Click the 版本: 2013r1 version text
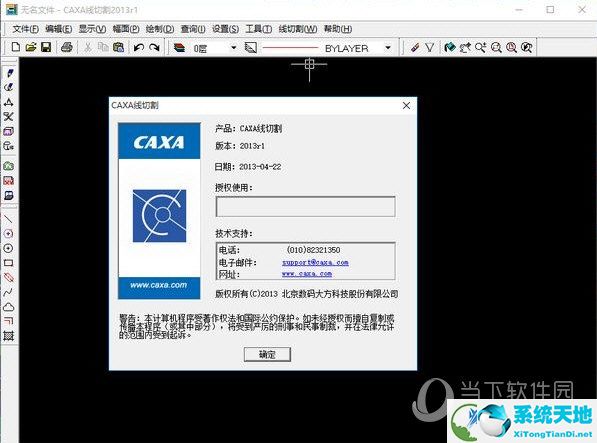Image resolution: width=597 pixels, height=443 pixels. click(240, 146)
